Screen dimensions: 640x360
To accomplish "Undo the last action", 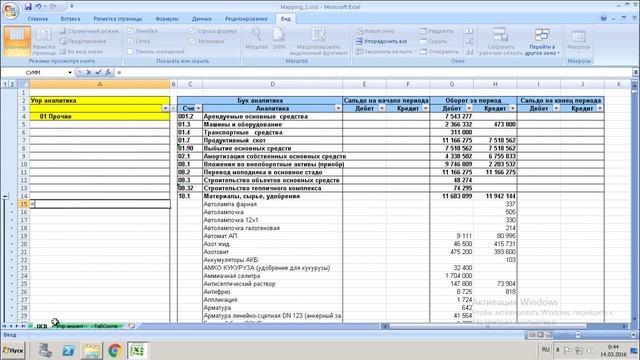I will click(38, 7).
